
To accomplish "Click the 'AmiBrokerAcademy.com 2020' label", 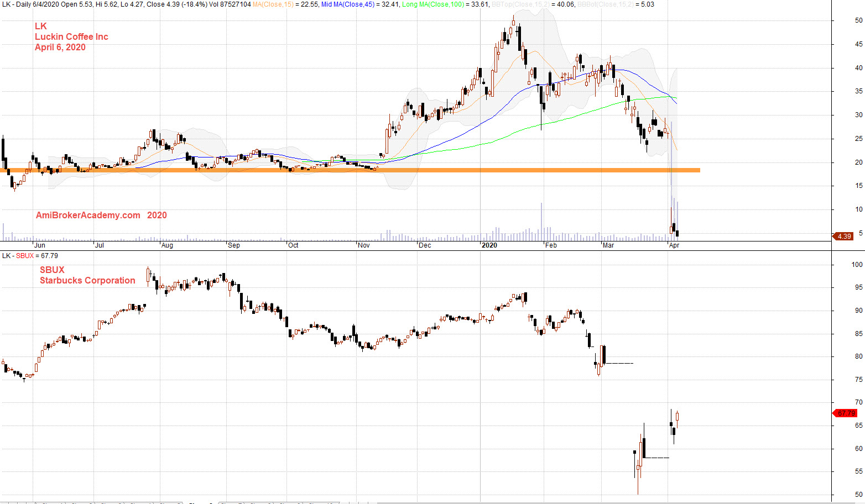I will click(x=101, y=215).
